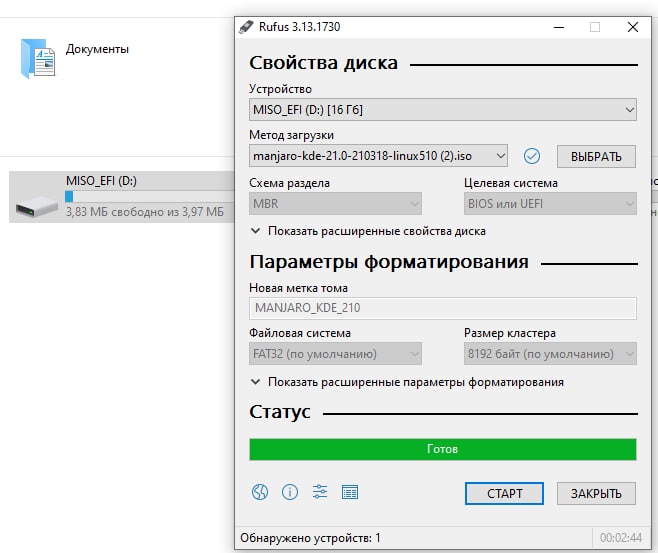Click the Новая метка тома field

443,308
